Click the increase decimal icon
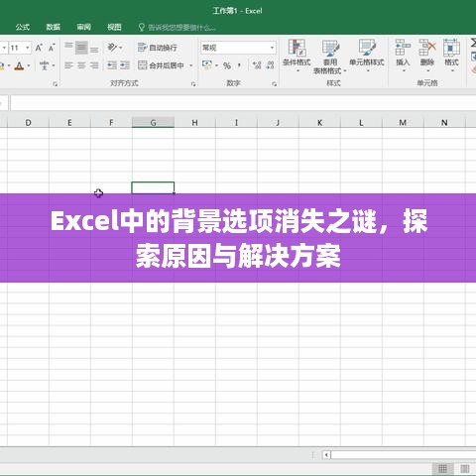The image size is (476, 476). pyautogui.click(x=257, y=65)
